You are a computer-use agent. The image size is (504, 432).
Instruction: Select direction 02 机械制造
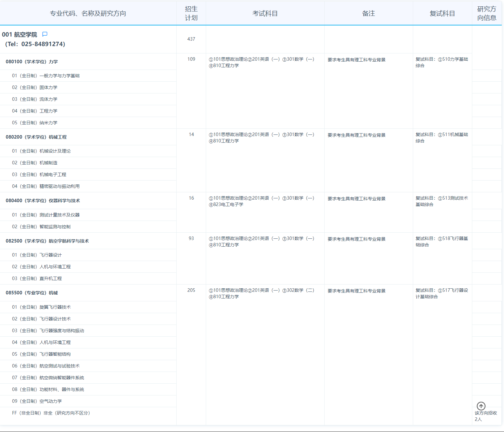pos(88,163)
